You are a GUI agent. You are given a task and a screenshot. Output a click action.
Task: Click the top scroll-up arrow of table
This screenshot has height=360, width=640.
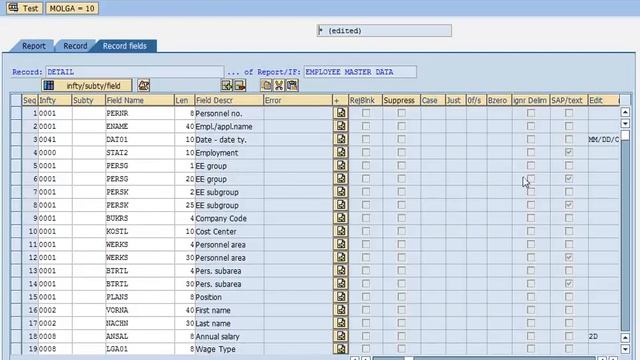tap(625, 112)
